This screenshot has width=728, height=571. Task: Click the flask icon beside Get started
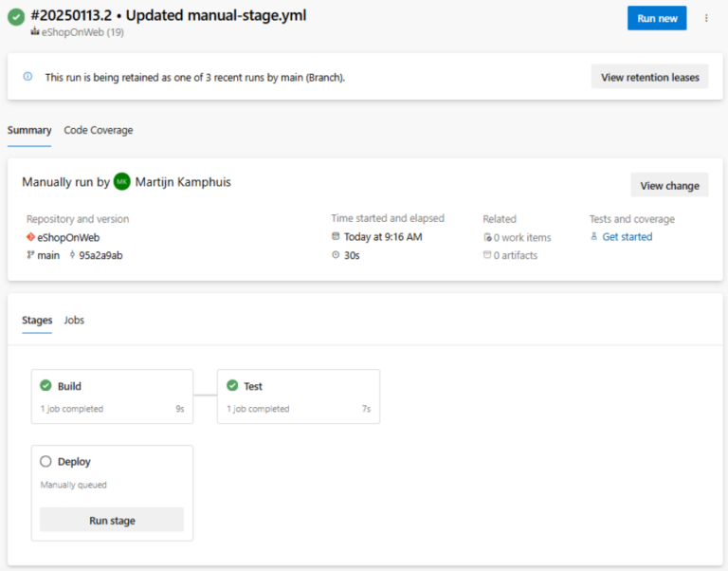[x=593, y=236]
